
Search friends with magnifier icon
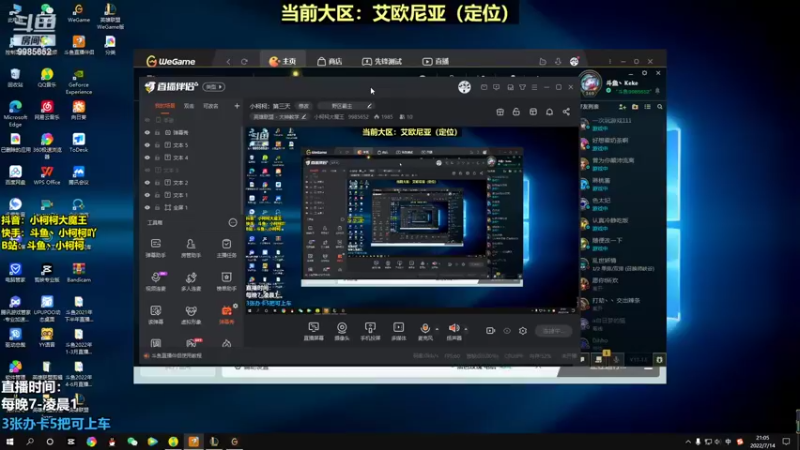click(660, 107)
